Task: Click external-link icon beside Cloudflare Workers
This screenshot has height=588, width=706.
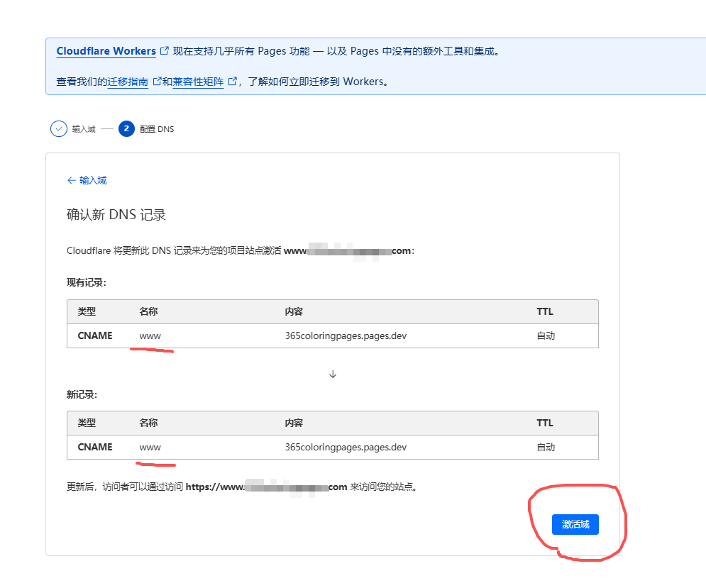Action: [165, 51]
